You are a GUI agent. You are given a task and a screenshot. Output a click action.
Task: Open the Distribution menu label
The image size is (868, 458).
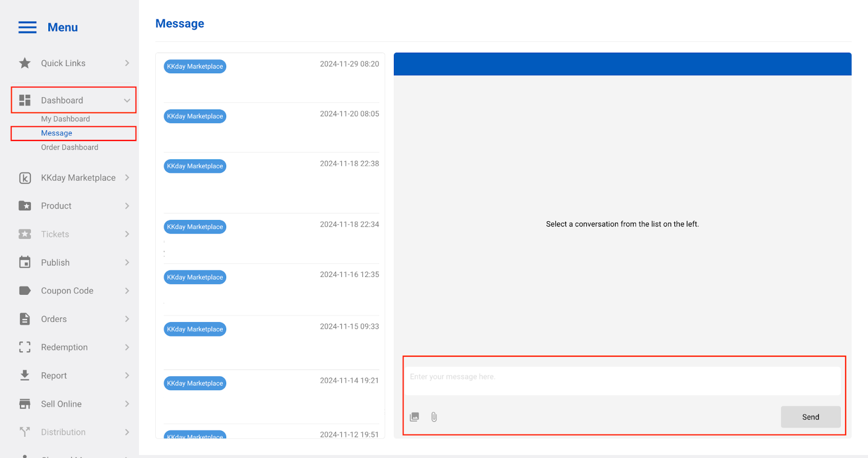pos(63,432)
